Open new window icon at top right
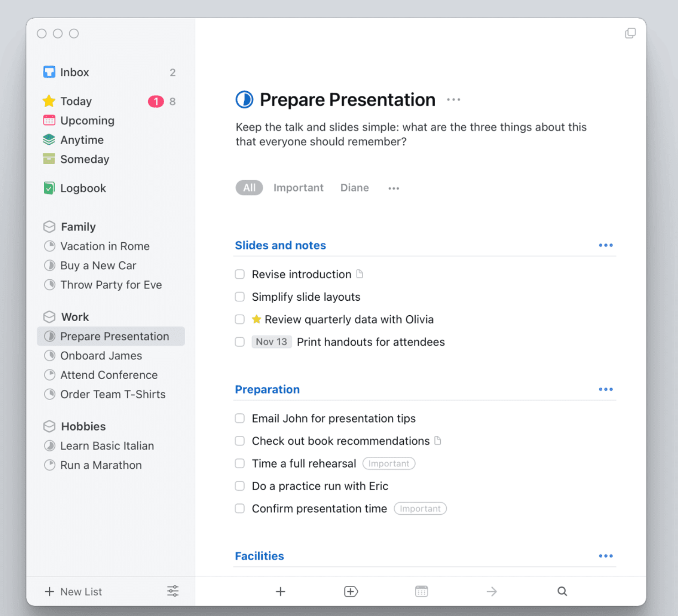The image size is (678, 616). pyautogui.click(x=630, y=33)
